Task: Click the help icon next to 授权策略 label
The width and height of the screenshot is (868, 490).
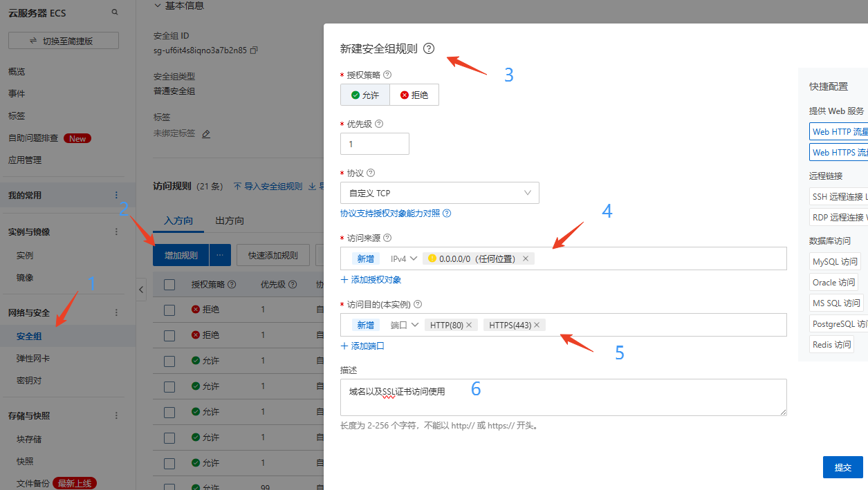Action: coord(387,74)
